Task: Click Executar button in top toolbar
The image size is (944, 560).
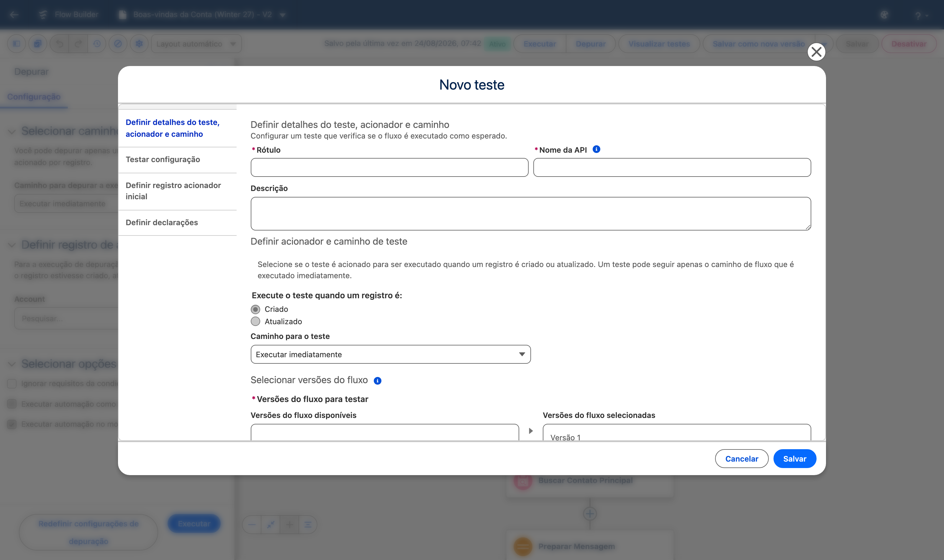Action: pyautogui.click(x=540, y=44)
